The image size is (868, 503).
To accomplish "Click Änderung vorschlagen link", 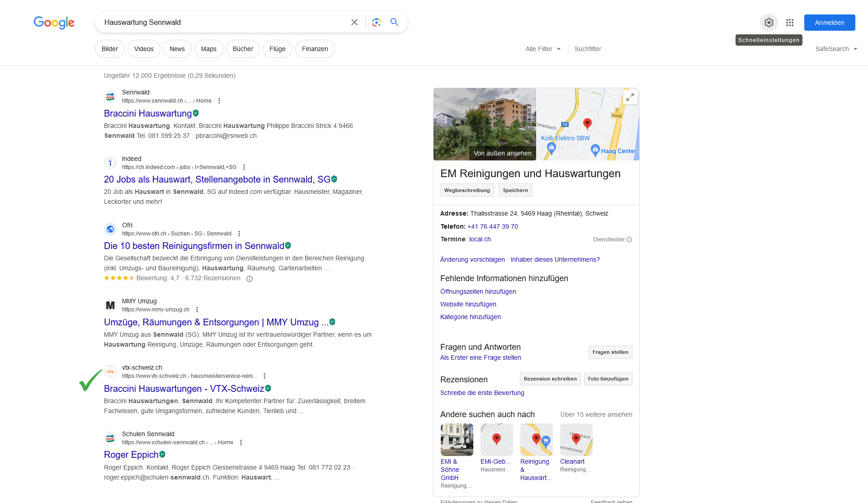I will point(472,259).
